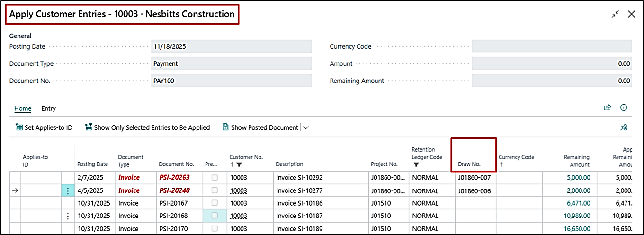
Task: Click the pin action bar icon
Action: tap(624, 127)
